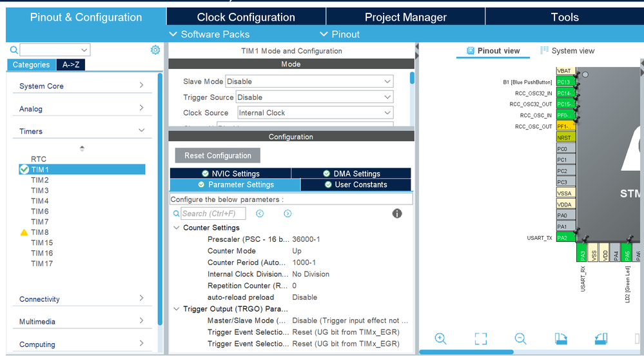The image size is (644, 356).
Task: Click the search magnifier icon in categories panel
Action: tap(14, 50)
